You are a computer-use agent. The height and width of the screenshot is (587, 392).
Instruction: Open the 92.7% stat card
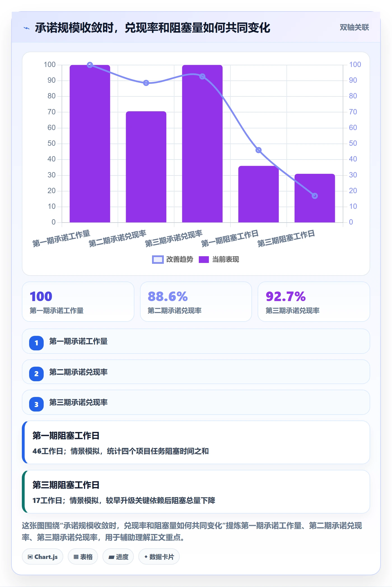pyautogui.click(x=314, y=302)
